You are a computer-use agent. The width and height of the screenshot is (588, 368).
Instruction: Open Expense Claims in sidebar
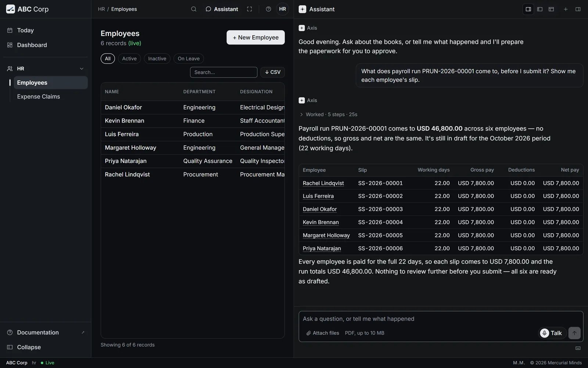coord(51,96)
